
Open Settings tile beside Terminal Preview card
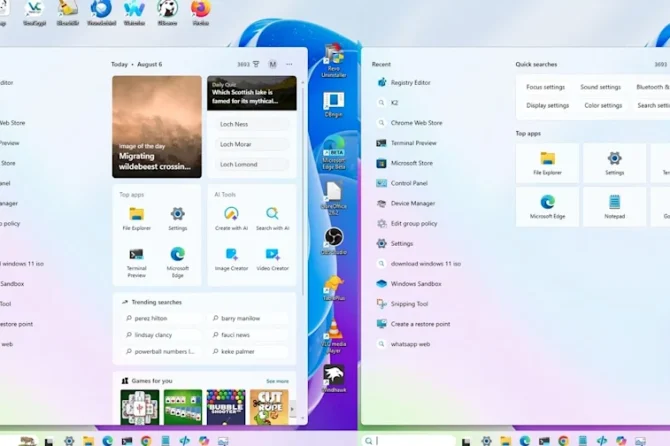coord(178,218)
